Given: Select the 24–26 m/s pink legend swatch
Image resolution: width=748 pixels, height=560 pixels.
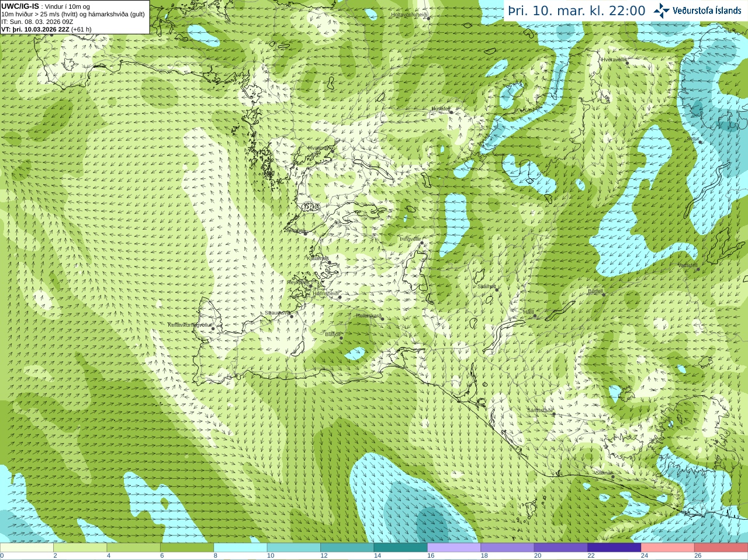Looking at the screenshot, I should coord(668,548).
